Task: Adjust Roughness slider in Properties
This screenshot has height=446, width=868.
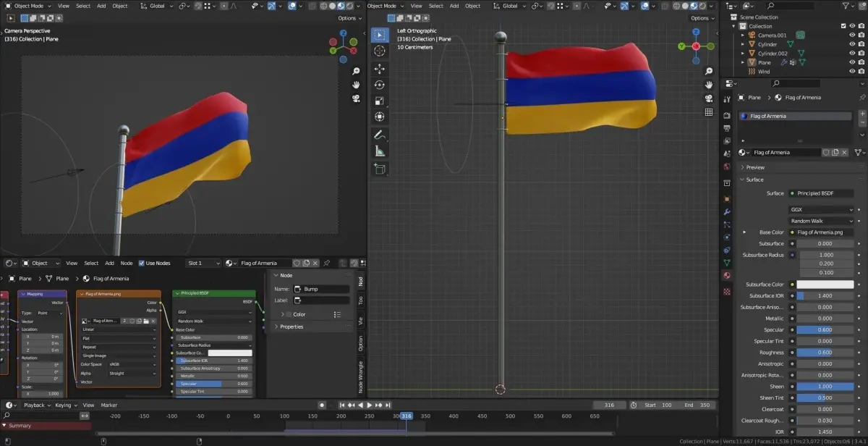Action: 825,353
